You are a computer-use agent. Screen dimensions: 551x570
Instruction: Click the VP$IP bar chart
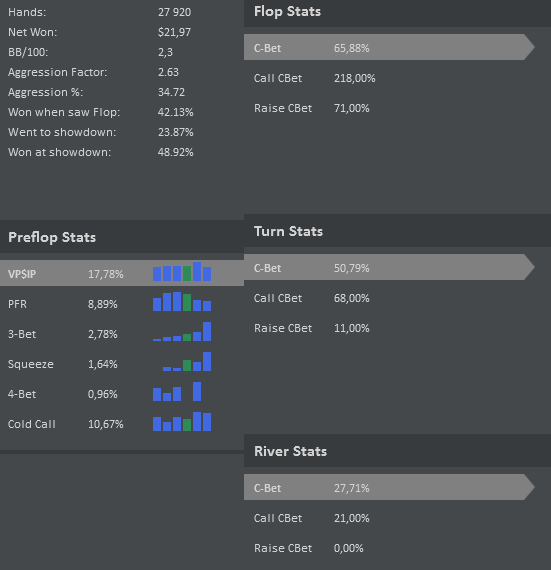click(182, 272)
